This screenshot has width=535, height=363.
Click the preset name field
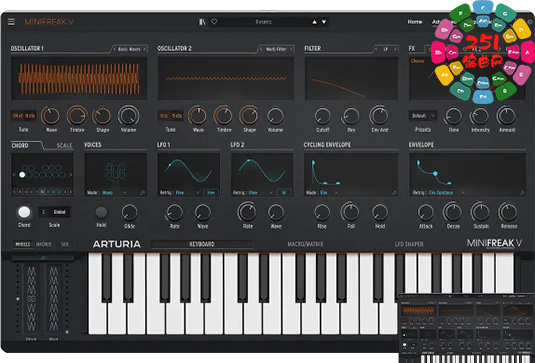point(263,22)
